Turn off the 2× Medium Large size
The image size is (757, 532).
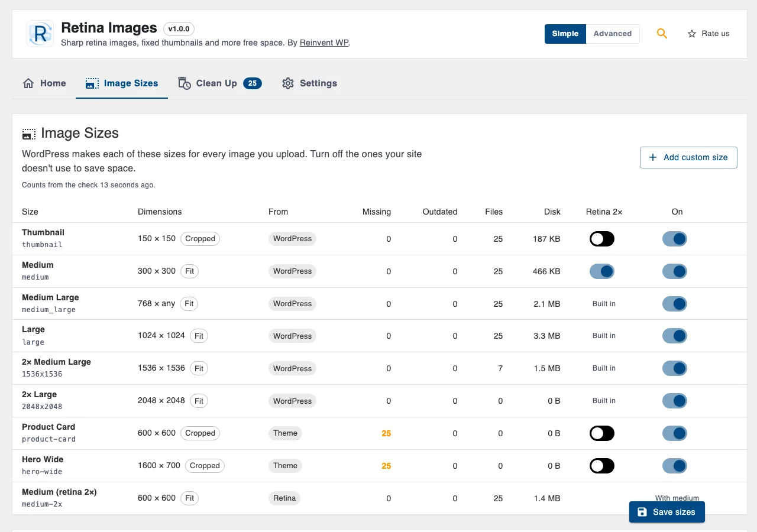click(675, 368)
